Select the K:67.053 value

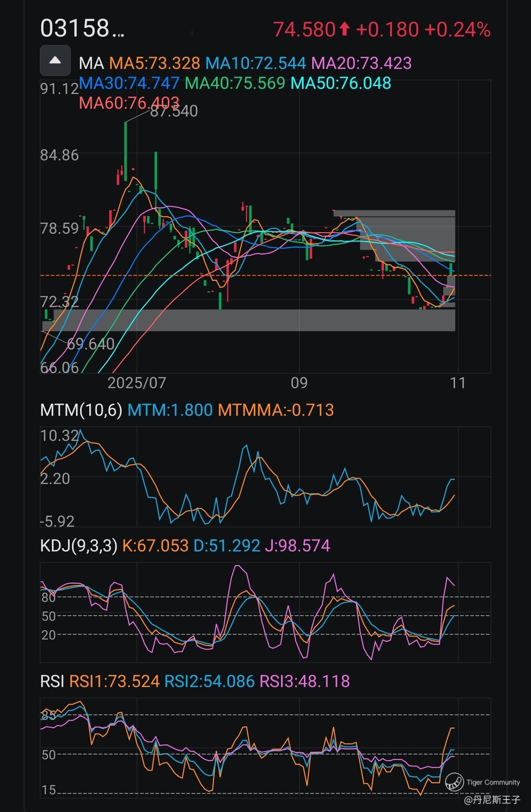(x=155, y=546)
